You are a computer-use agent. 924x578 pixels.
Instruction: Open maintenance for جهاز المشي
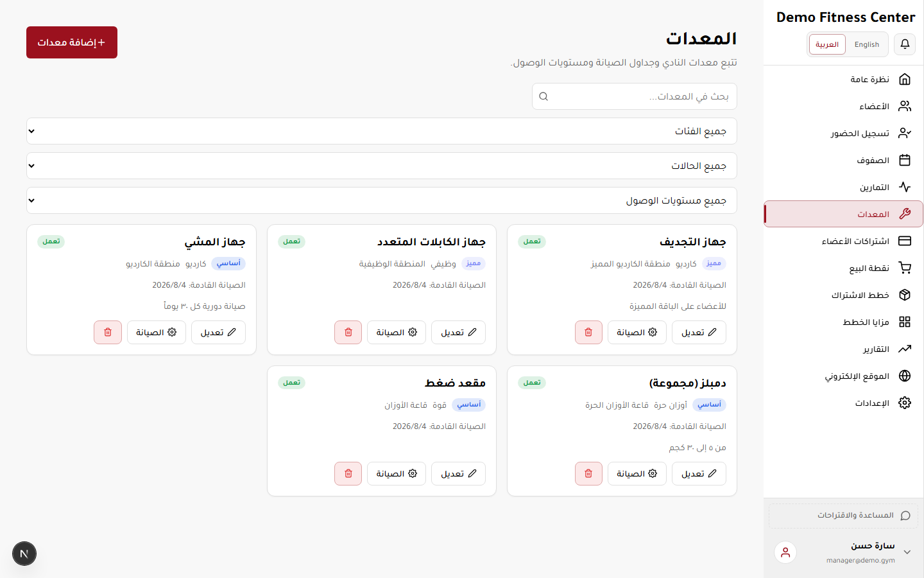pos(157,332)
